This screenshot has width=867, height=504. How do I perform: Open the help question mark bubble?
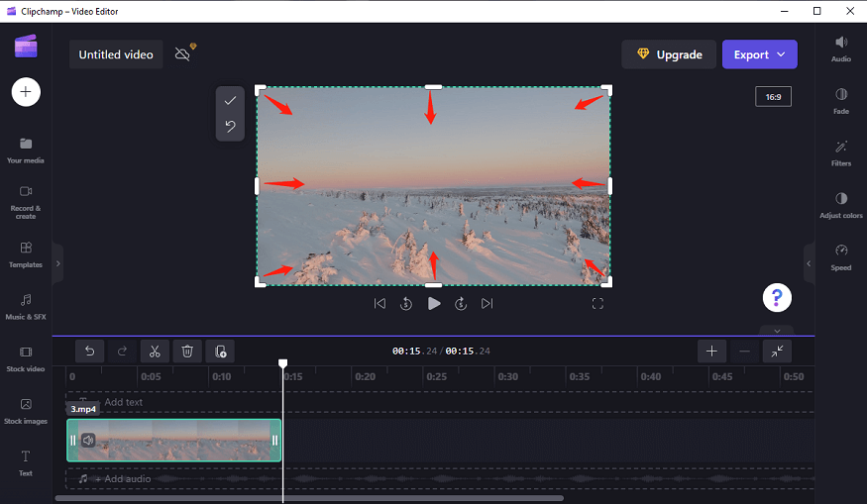coord(777,298)
